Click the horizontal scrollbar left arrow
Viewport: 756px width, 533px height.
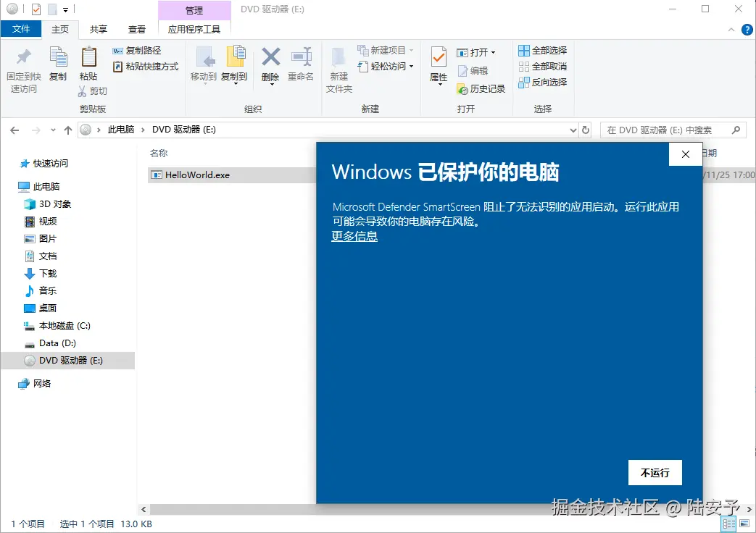(x=144, y=509)
